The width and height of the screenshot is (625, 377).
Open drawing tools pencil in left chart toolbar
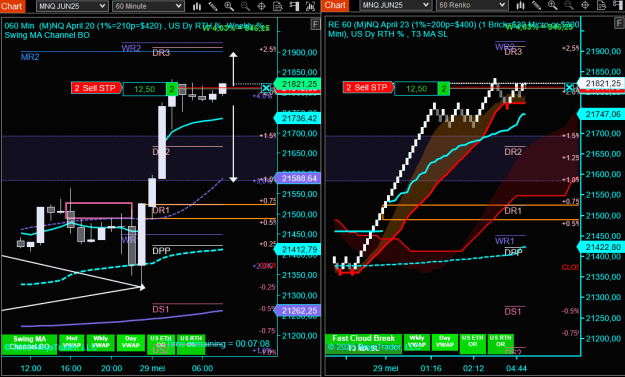pos(213,6)
